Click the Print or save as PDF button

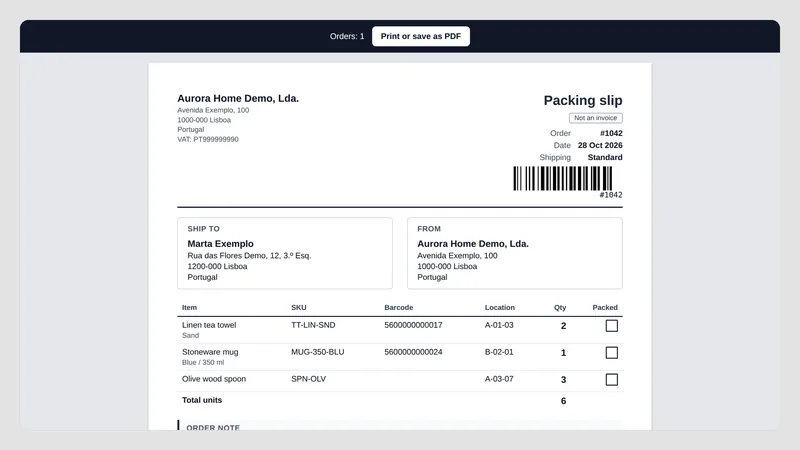click(x=420, y=36)
